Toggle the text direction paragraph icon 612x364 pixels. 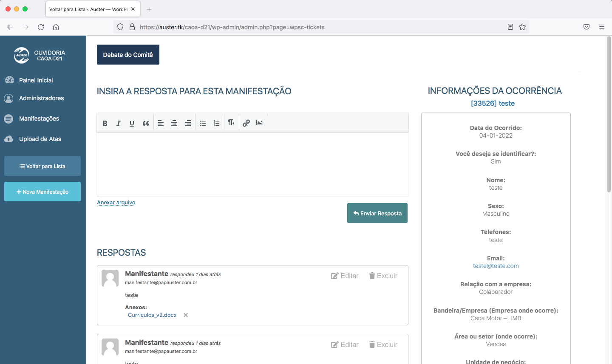(x=231, y=123)
